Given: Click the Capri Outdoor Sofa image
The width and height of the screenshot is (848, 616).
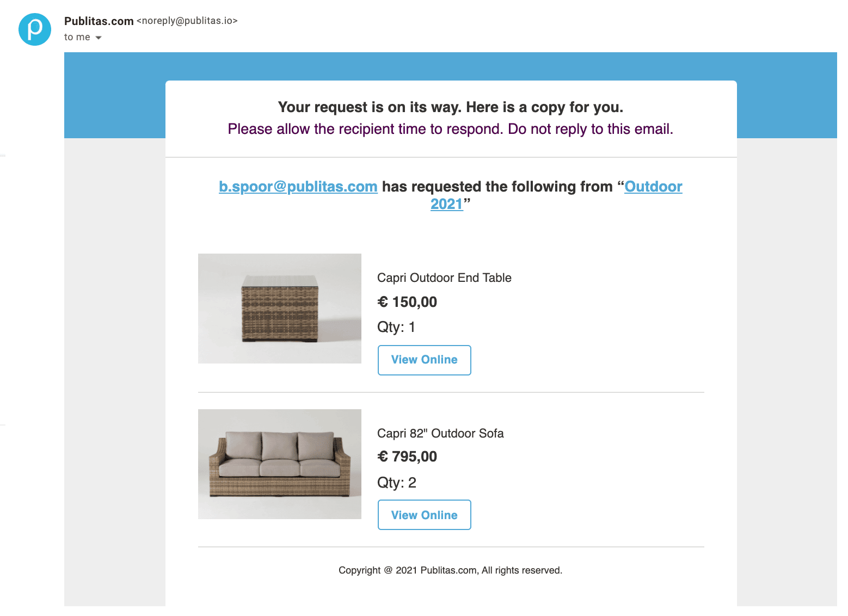Looking at the screenshot, I should (280, 464).
